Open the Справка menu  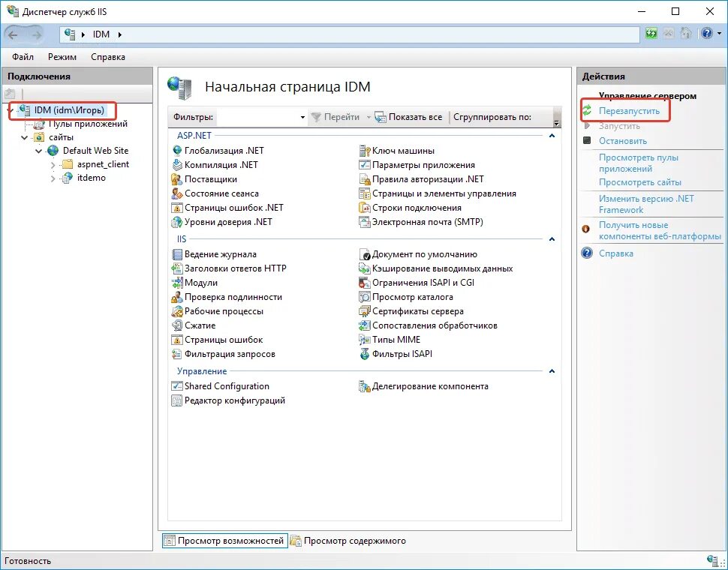click(108, 57)
